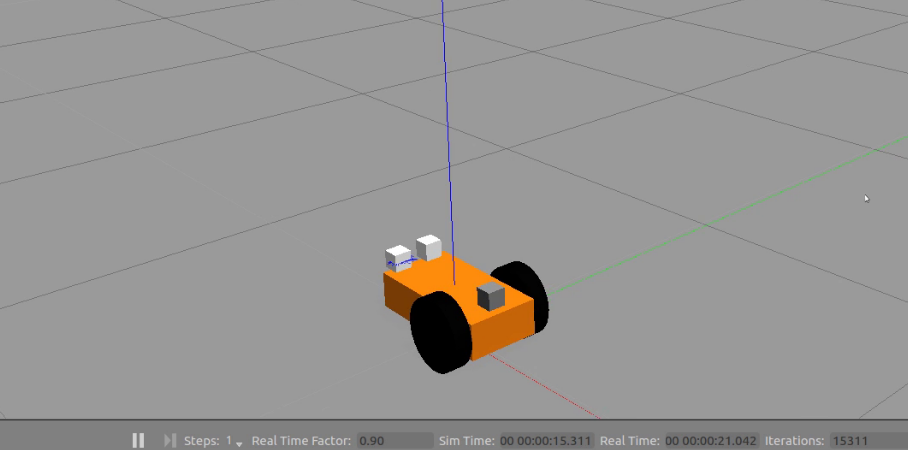Select the front black wheel
The height and width of the screenshot is (450, 908).
tap(441, 332)
